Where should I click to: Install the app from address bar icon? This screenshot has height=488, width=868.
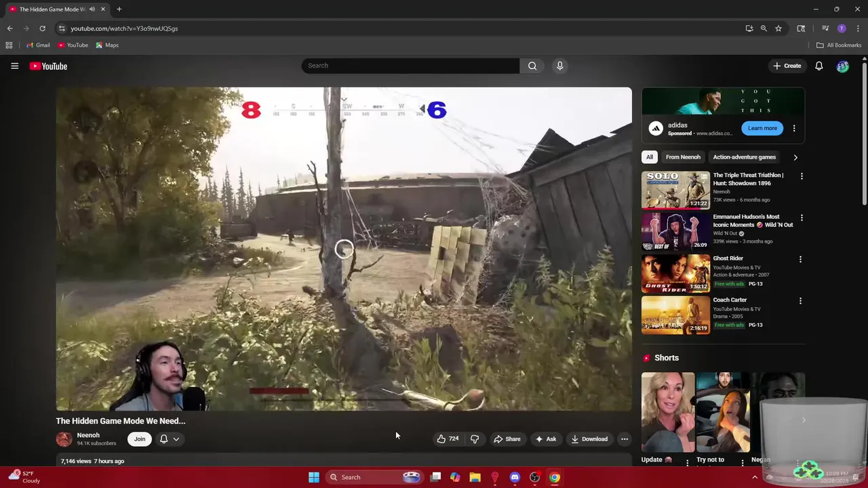point(749,28)
